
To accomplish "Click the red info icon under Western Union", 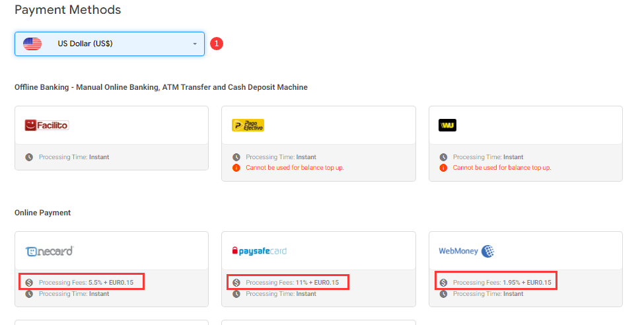I will (x=443, y=168).
